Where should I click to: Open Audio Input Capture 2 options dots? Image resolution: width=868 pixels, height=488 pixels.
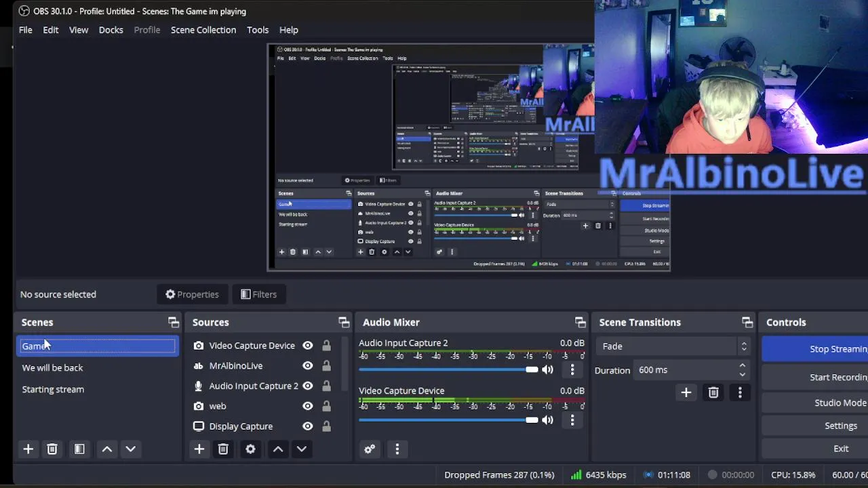[x=572, y=369]
